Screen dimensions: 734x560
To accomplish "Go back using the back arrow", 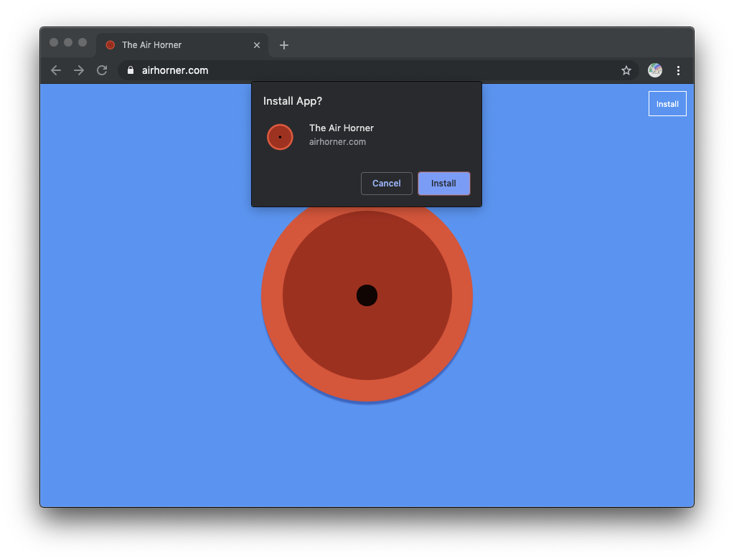I will click(56, 70).
